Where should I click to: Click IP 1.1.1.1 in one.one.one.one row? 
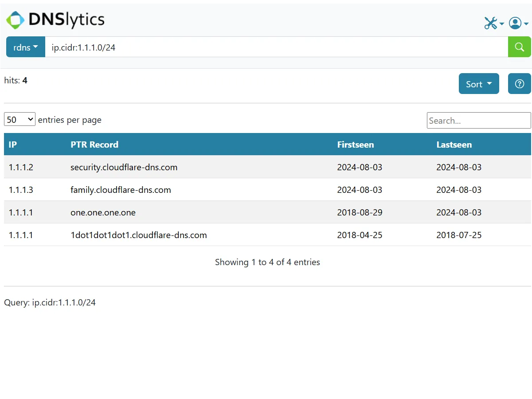coord(21,212)
